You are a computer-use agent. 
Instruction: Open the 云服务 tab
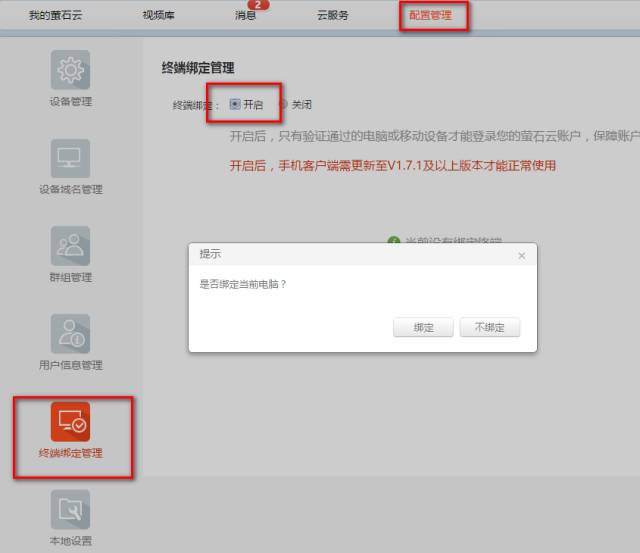pos(332,16)
